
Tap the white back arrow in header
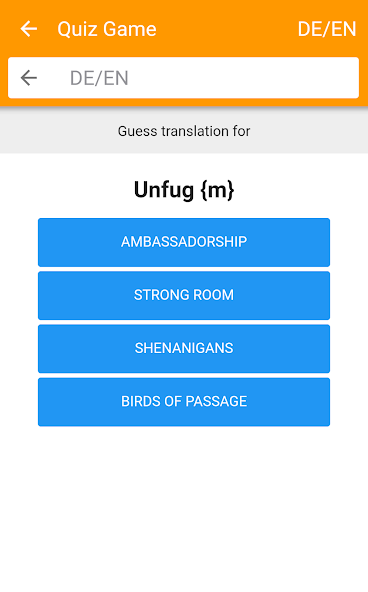click(x=29, y=29)
